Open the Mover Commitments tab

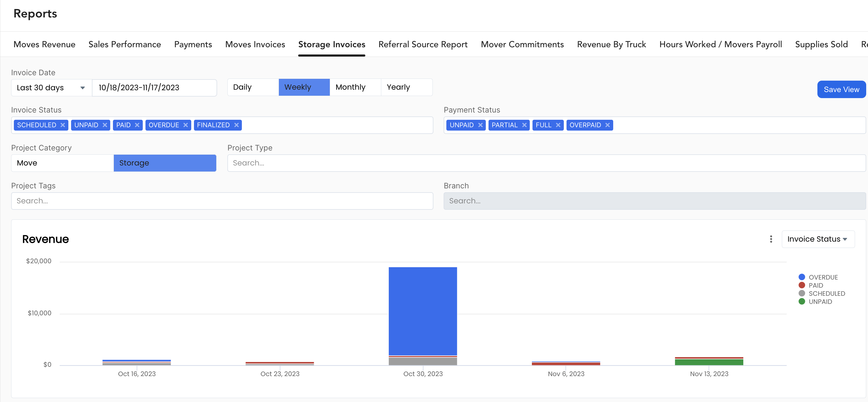pyautogui.click(x=522, y=45)
